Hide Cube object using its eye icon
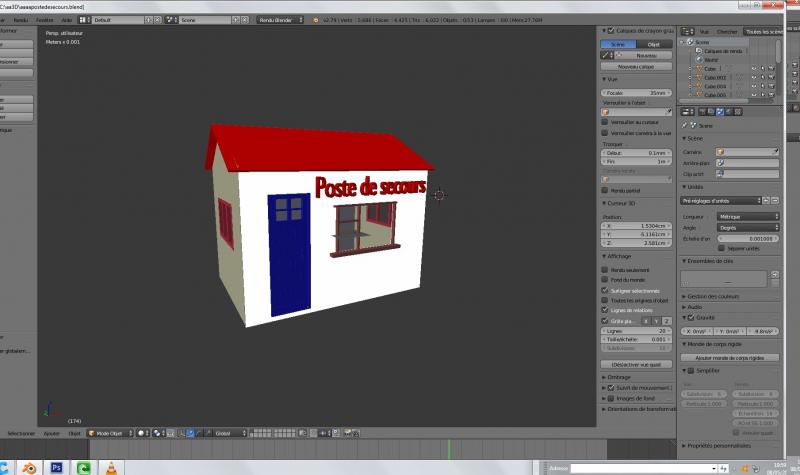Viewport: 800px width, 475px height. 753,68
